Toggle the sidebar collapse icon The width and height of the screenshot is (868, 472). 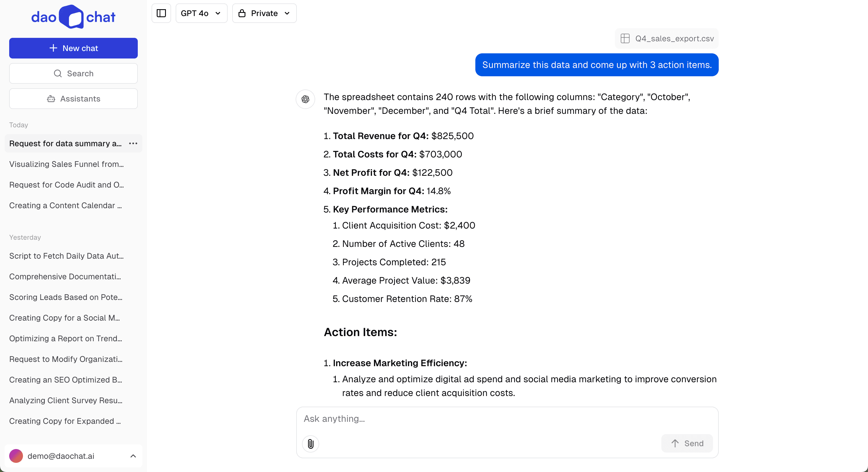(x=161, y=13)
